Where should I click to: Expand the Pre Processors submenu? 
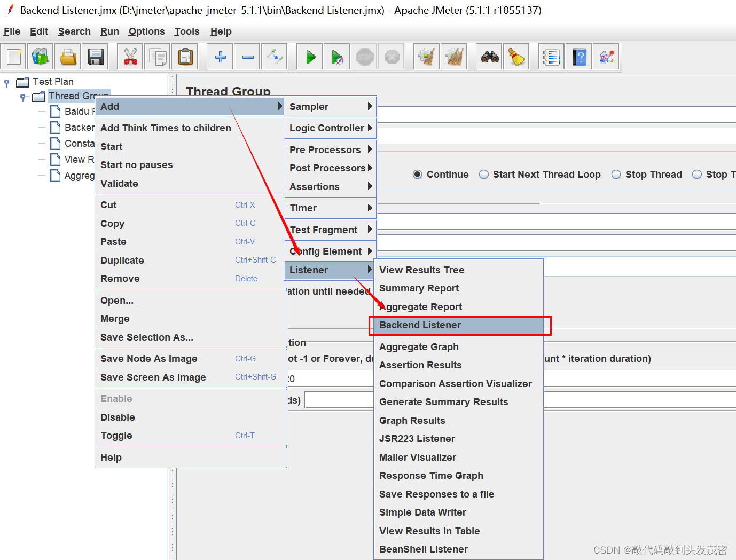click(x=330, y=149)
